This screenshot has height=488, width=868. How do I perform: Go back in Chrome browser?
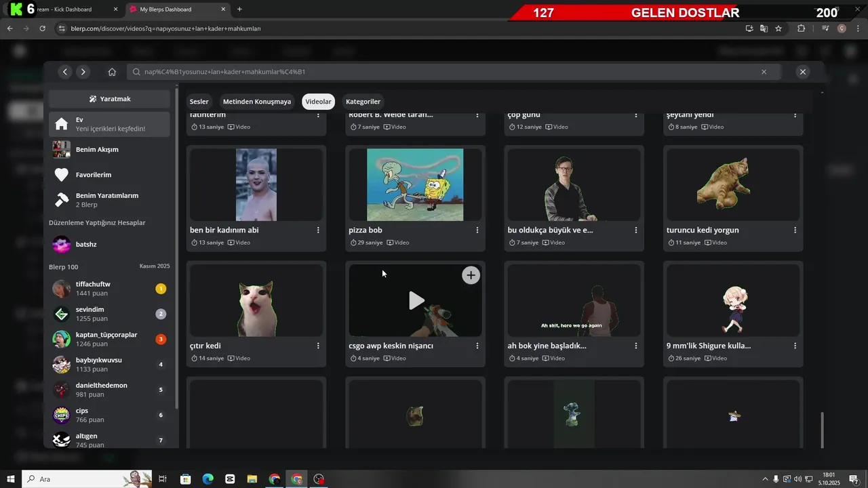(x=9, y=28)
